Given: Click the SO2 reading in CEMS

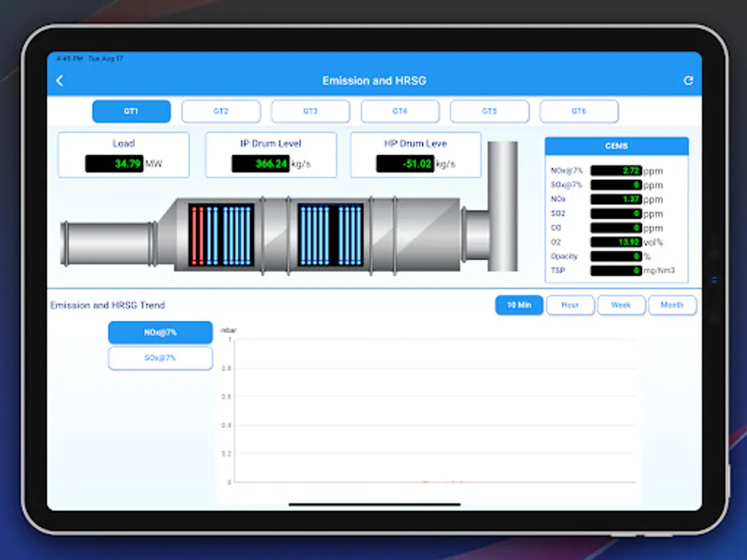Looking at the screenshot, I should pyautogui.click(x=616, y=213).
